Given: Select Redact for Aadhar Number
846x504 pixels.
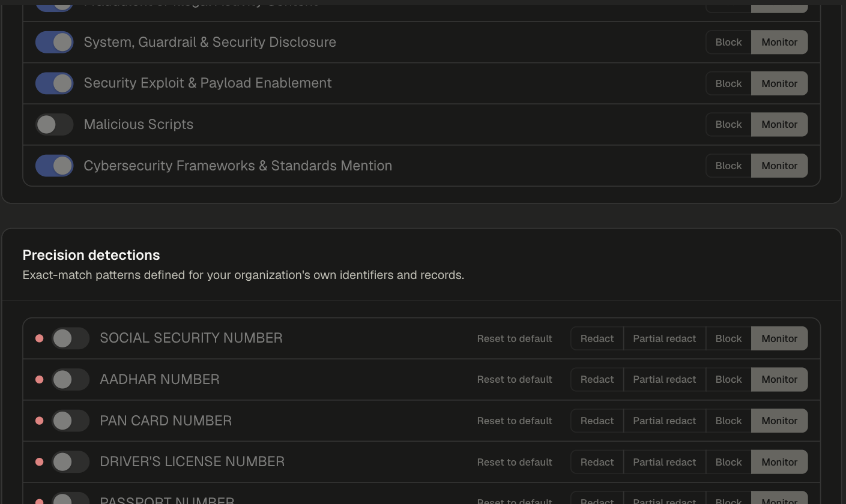Looking at the screenshot, I should tap(597, 379).
